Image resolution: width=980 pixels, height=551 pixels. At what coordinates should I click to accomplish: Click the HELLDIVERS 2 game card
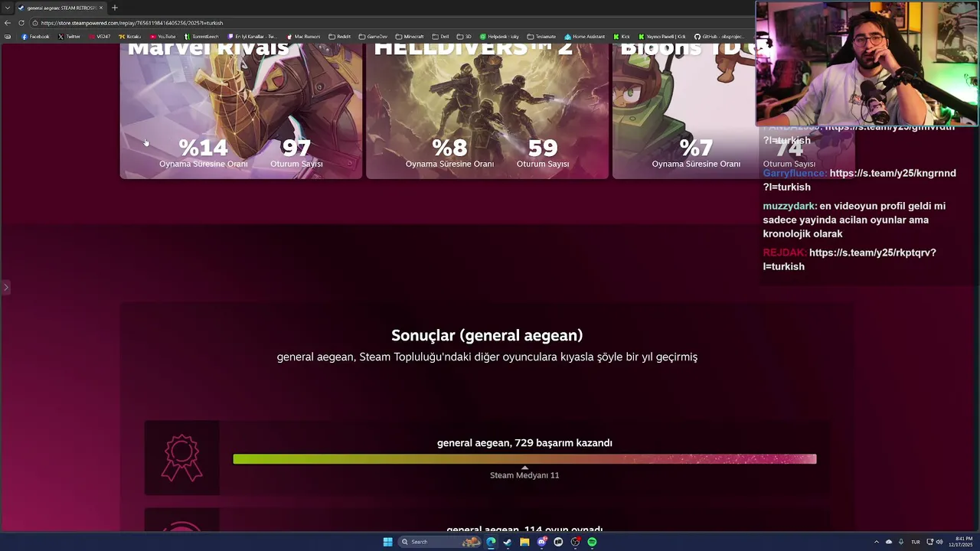[x=487, y=111]
